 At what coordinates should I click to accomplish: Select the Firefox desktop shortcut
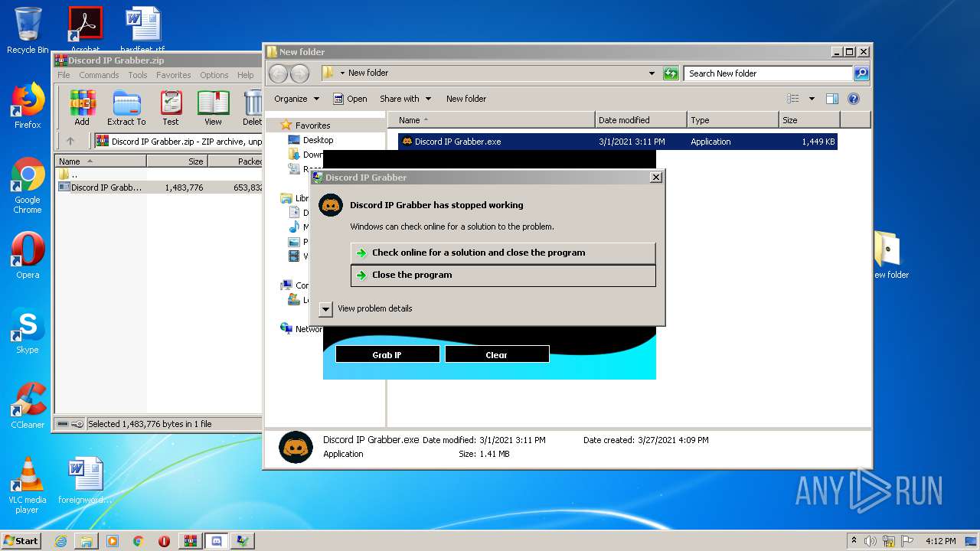(28, 106)
